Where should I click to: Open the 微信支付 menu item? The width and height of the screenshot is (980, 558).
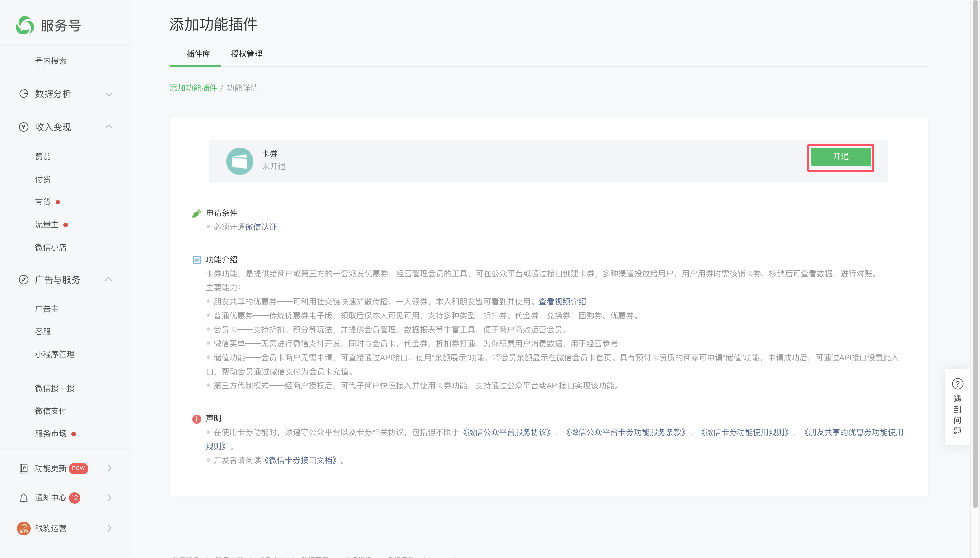tap(51, 411)
